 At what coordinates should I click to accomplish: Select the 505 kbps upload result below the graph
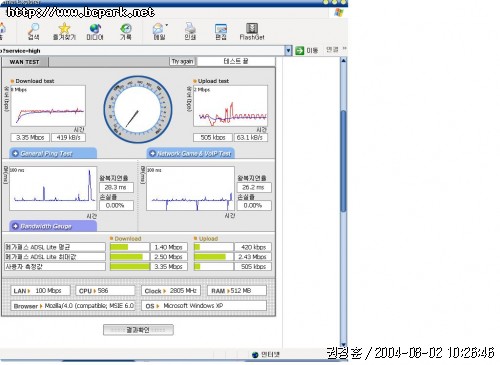213,137
